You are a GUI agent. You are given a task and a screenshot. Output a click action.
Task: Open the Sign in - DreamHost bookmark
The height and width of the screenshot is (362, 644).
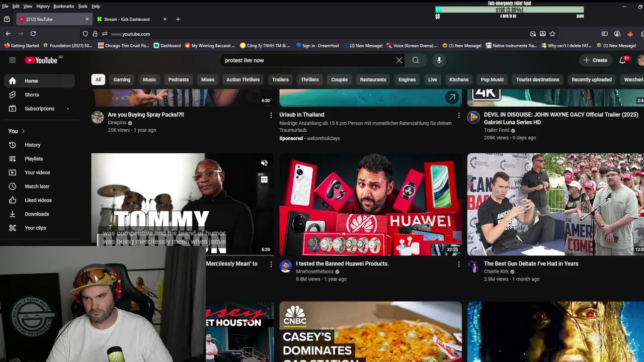(317, 45)
